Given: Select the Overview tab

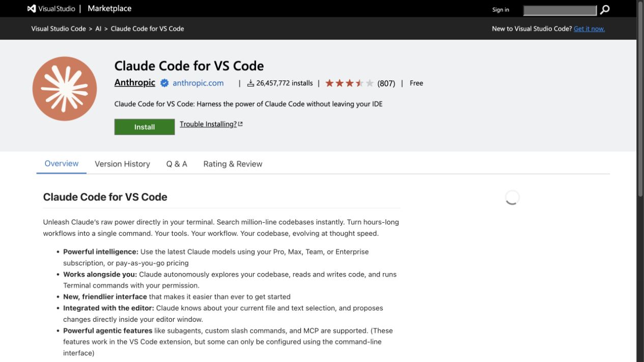Looking at the screenshot, I should coord(62,164).
